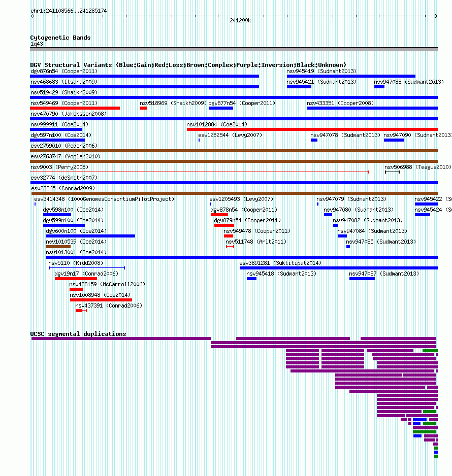Open dgv597n100 (Coe2014) variant
Viewport: 452px width, 476px height.
point(61,135)
